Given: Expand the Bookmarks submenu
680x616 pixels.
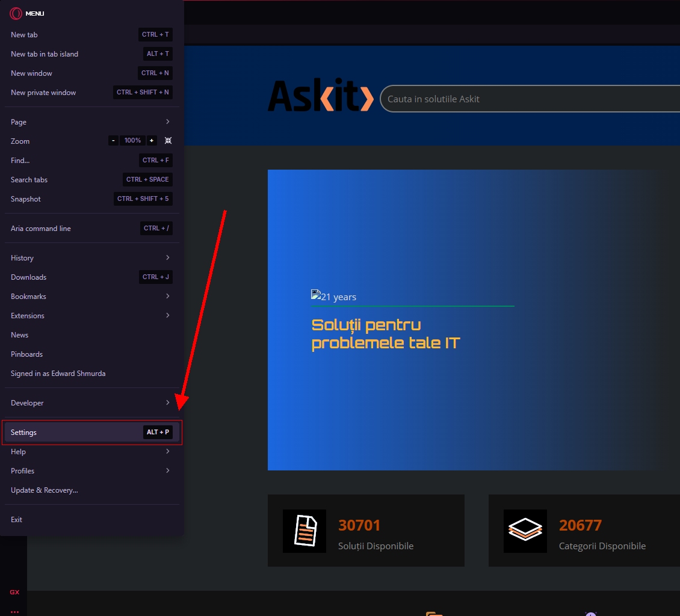Looking at the screenshot, I should click(x=91, y=297).
